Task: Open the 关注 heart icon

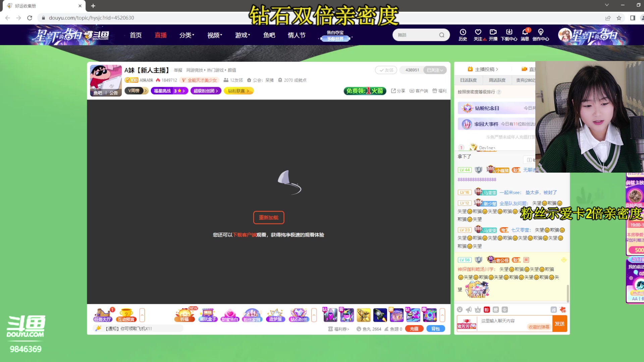Action: [x=478, y=35]
